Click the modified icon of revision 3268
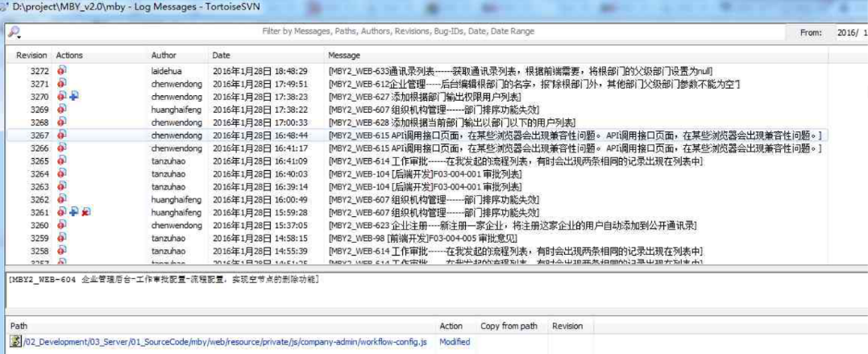The width and height of the screenshot is (868, 354). coord(62,122)
